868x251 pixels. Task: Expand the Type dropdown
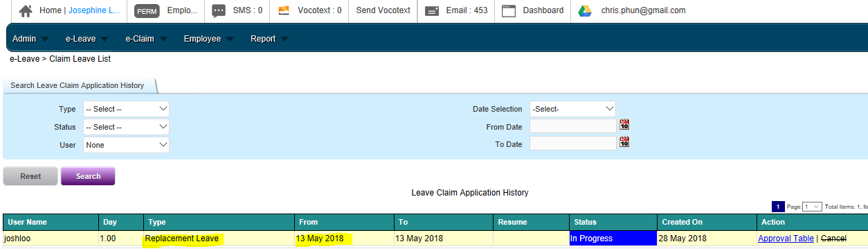pos(126,109)
